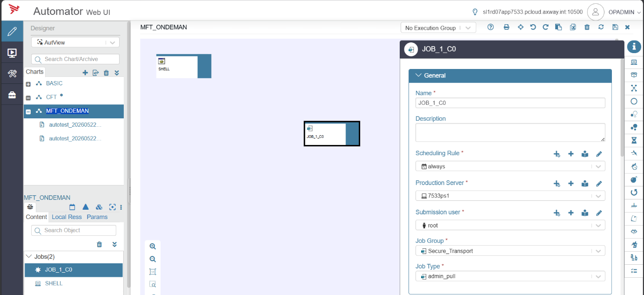Delete object with Content tab trash icon

point(99,244)
